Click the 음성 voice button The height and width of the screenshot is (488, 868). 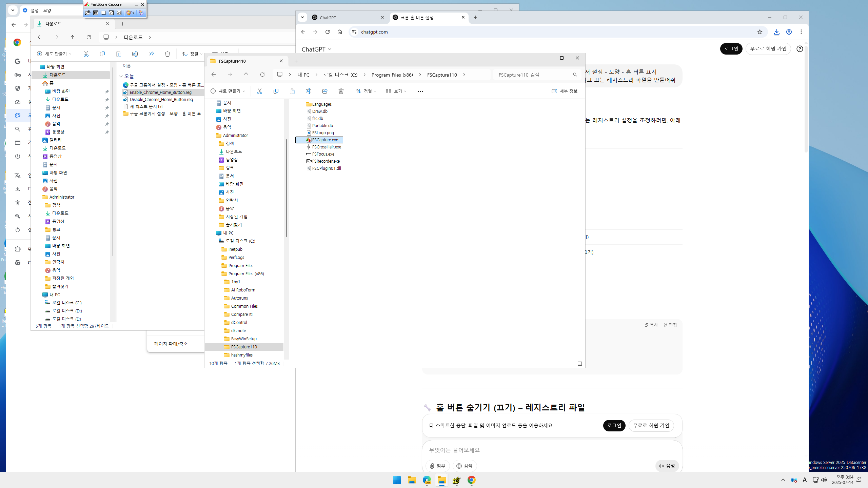[x=667, y=466]
